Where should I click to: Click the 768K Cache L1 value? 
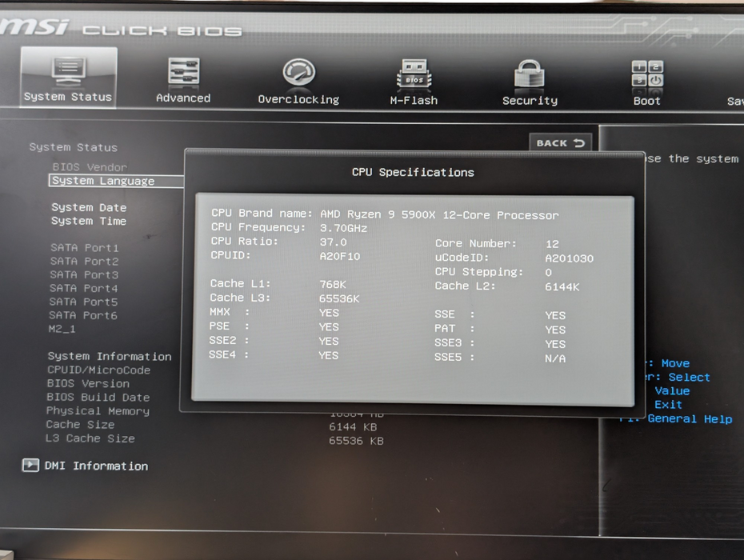click(333, 284)
